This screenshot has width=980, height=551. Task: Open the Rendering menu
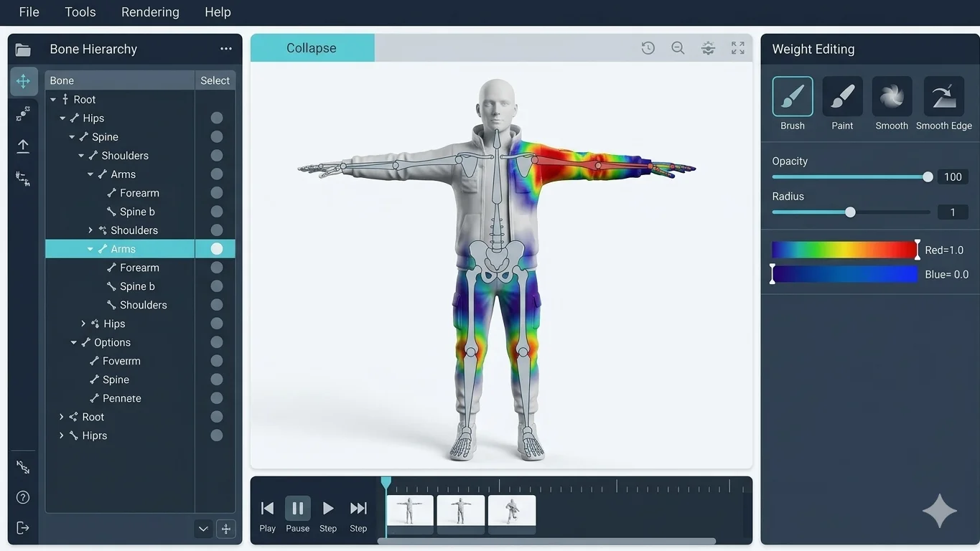pos(149,11)
